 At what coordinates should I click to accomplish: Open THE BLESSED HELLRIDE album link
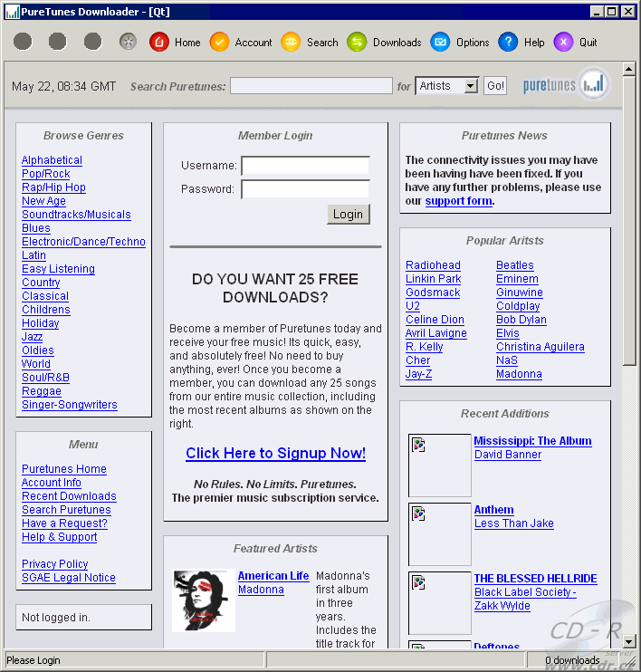[x=535, y=579]
